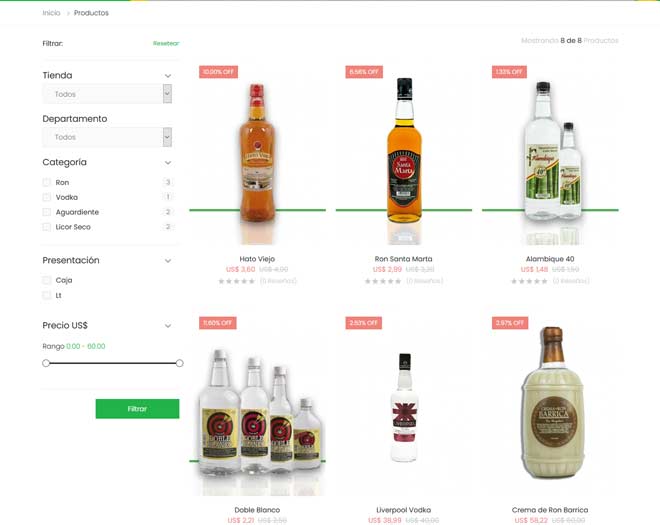Click the star rating under Hato Viejo
Viewport: 660px width, 525px height.
coord(236,281)
